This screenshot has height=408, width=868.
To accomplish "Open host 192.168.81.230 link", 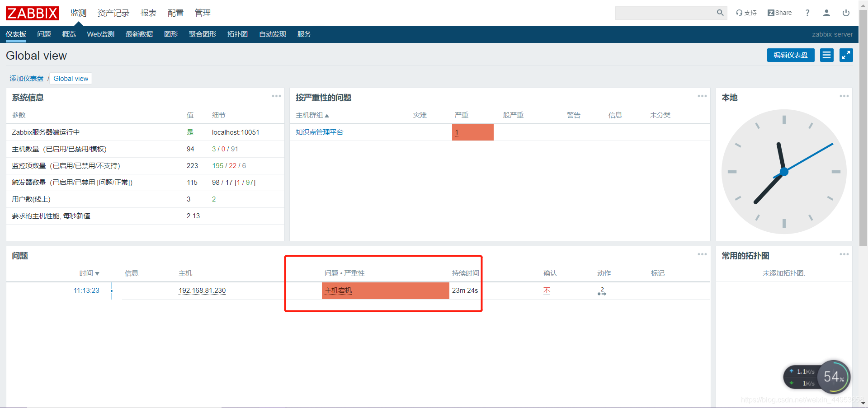I will tap(202, 291).
